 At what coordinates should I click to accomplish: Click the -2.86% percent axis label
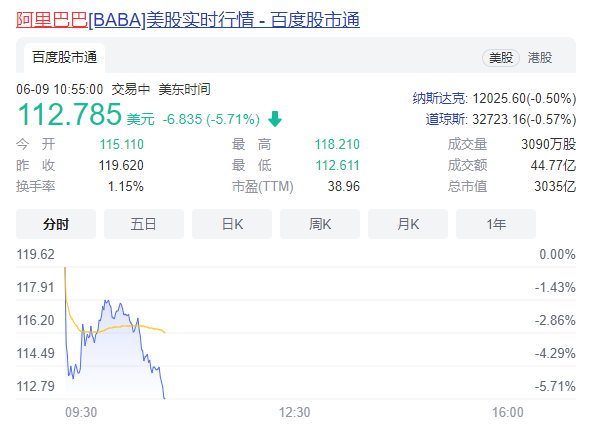555,320
